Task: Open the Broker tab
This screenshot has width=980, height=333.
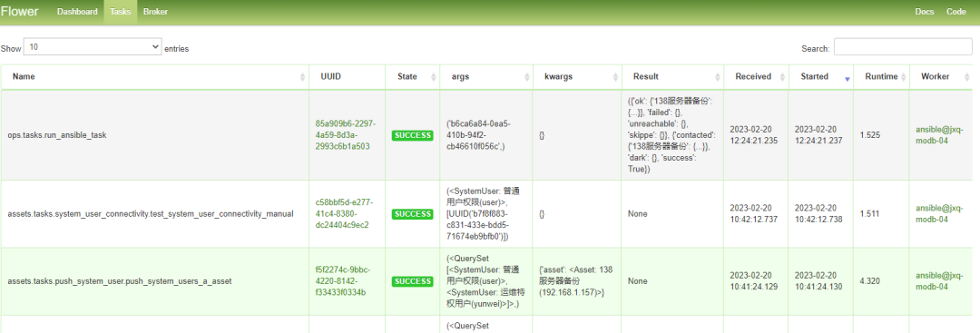Action: point(156,12)
